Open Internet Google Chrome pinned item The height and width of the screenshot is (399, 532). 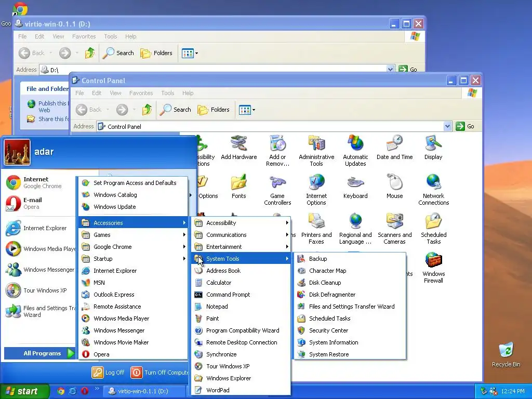[x=39, y=182]
